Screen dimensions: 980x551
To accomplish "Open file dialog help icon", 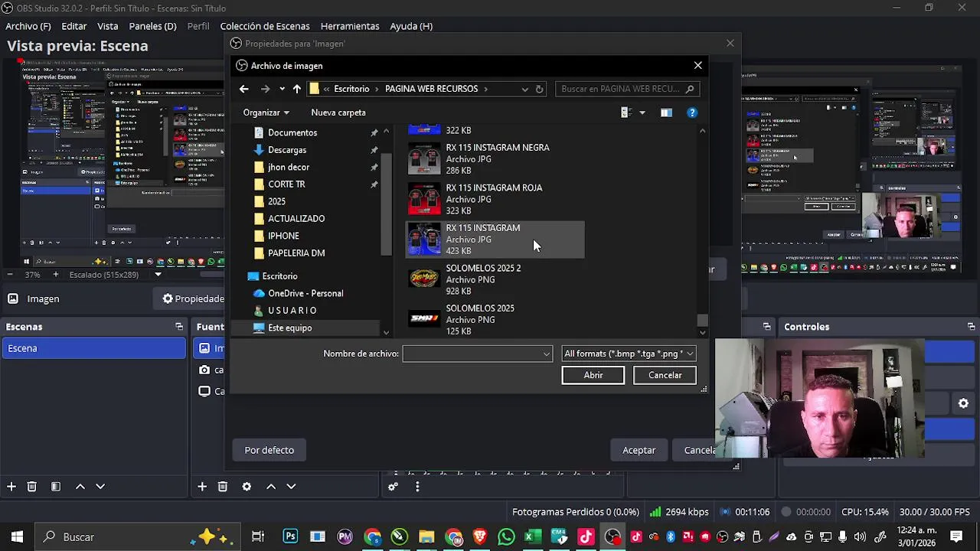I will pos(692,112).
